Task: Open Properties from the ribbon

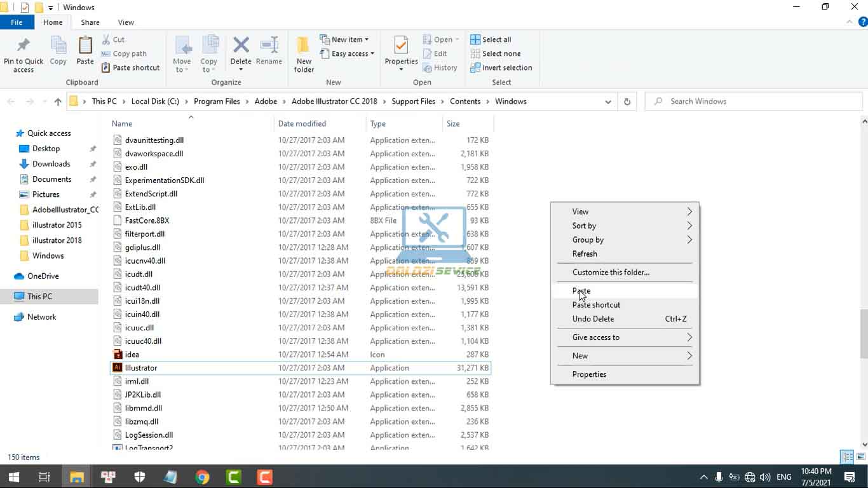Action: [x=401, y=48]
